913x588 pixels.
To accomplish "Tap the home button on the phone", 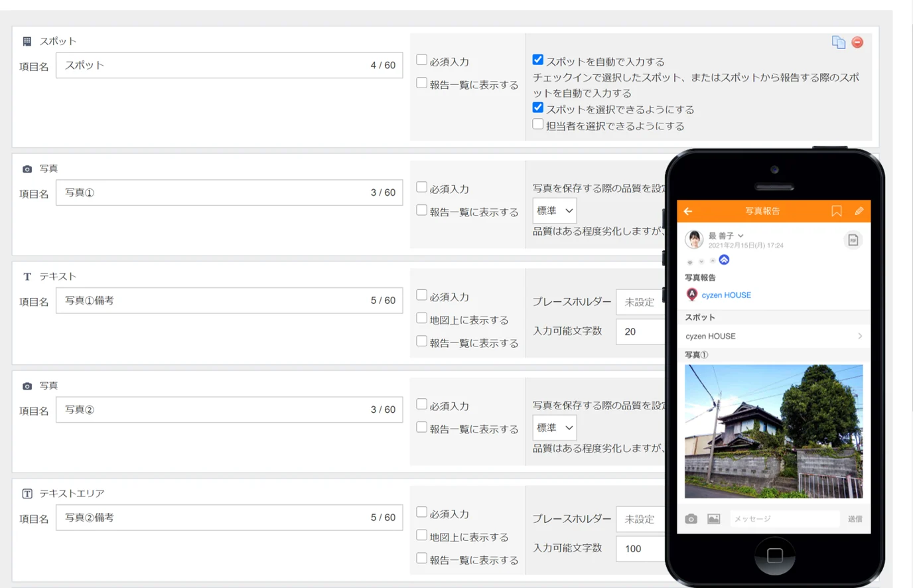I will click(774, 555).
